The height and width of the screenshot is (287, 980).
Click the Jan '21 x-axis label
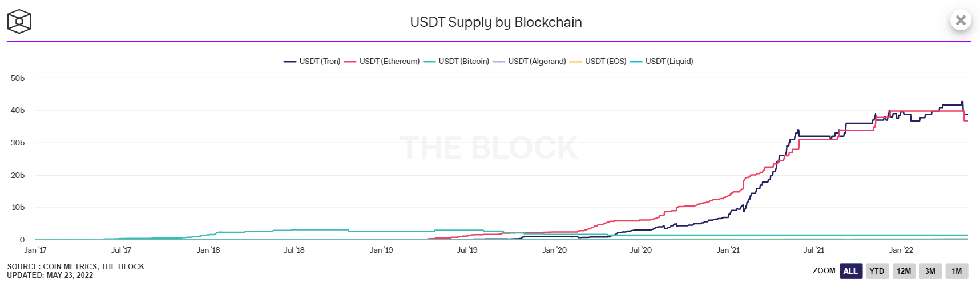pos(728,250)
